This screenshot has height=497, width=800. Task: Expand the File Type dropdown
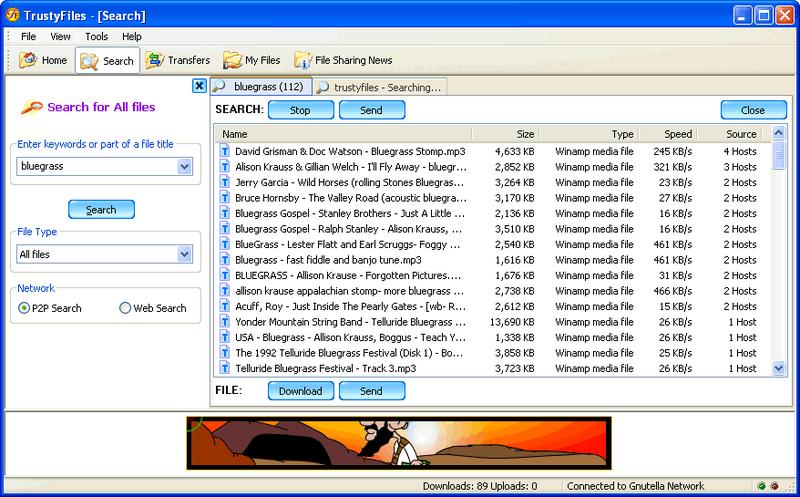pos(184,254)
